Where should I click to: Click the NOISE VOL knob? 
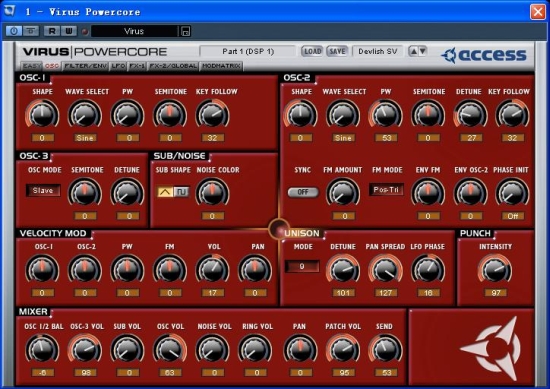213,349
